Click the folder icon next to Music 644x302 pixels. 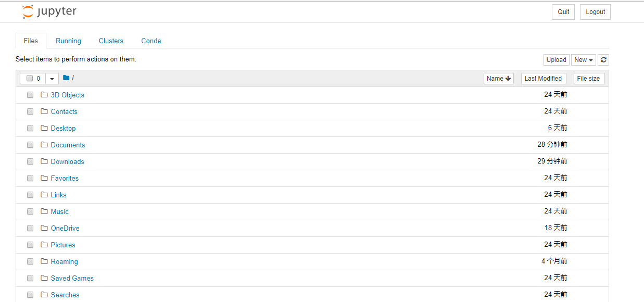(x=44, y=211)
